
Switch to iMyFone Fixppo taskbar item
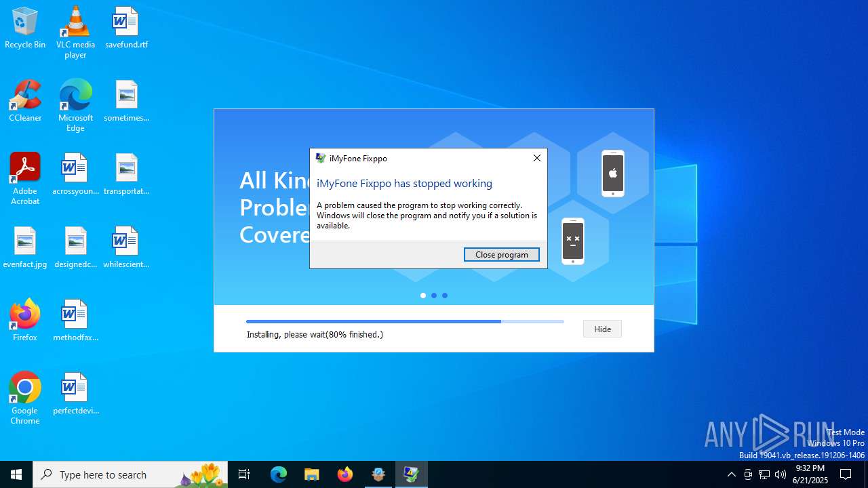pyautogui.click(x=412, y=474)
